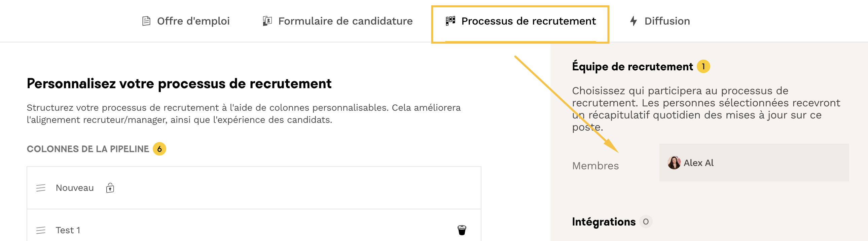
Task: Select the Processus de recrutement tab
Action: coord(528,21)
